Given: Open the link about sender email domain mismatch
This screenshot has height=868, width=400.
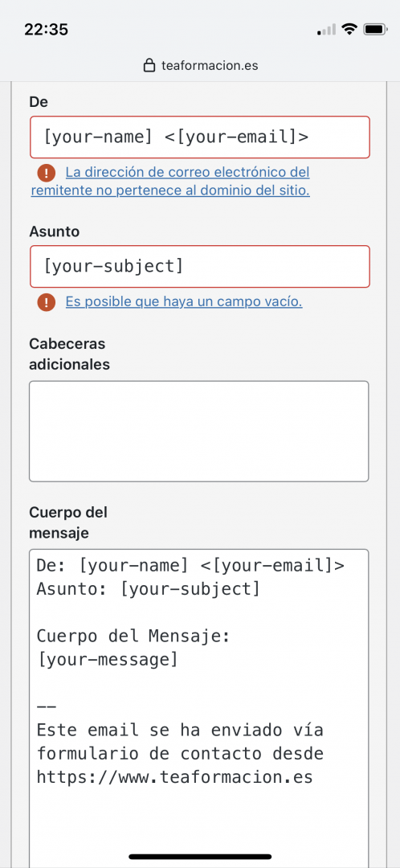Looking at the screenshot, I should pos(170,182).
